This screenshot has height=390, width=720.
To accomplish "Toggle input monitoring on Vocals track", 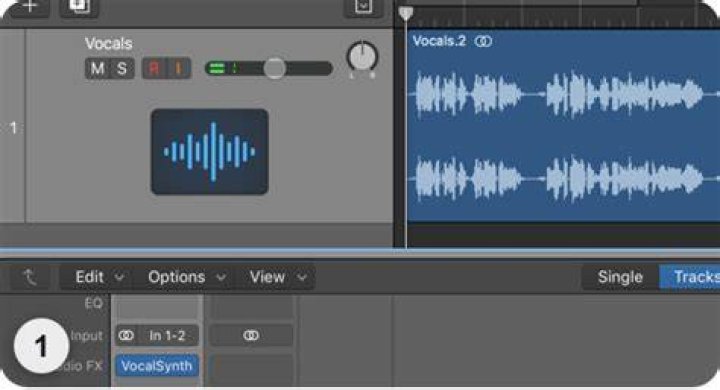I will (179, 68).
